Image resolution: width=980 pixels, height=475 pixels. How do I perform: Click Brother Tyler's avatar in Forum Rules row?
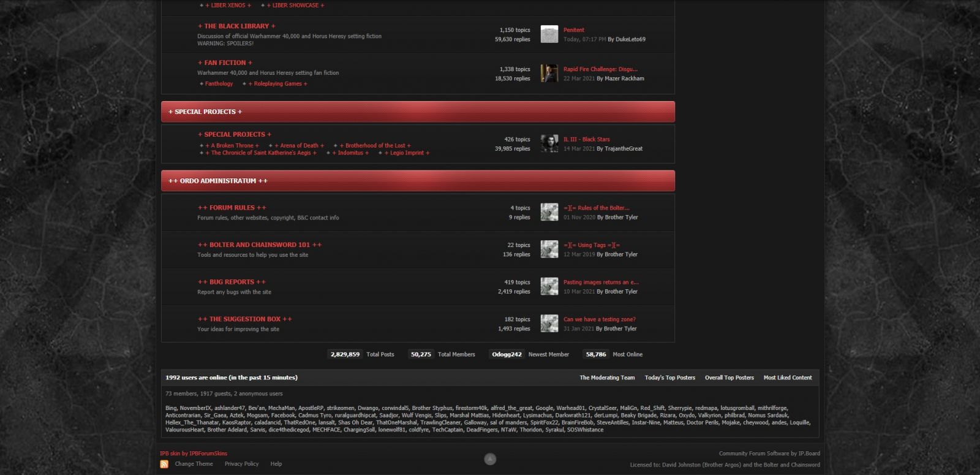point(549,212)
